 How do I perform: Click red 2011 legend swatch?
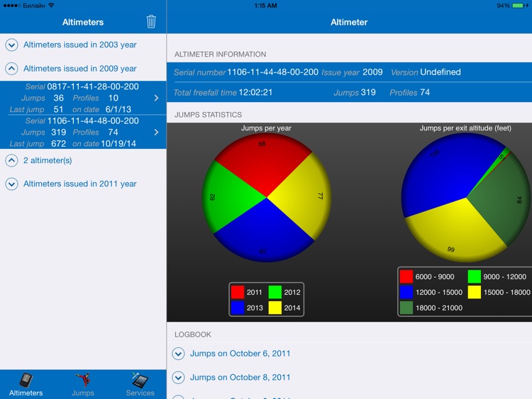238,292
